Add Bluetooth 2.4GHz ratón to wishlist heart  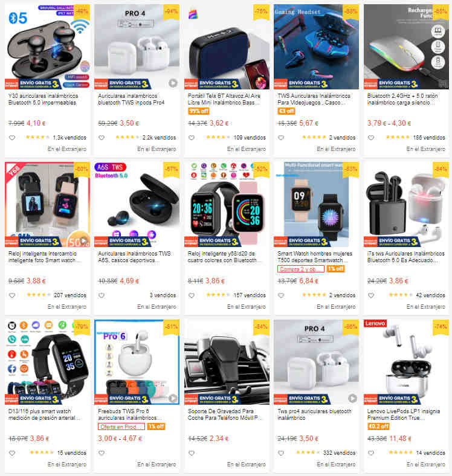(371, 138)
